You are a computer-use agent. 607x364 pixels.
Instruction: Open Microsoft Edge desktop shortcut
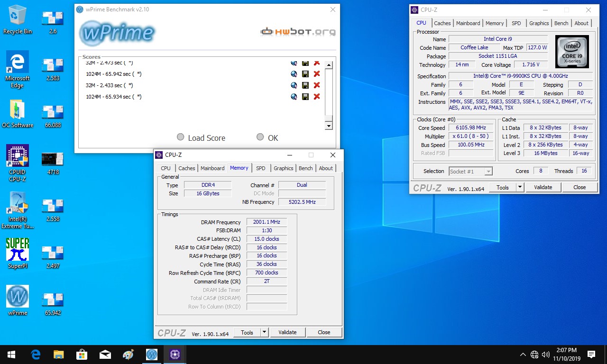coord(18,69)
